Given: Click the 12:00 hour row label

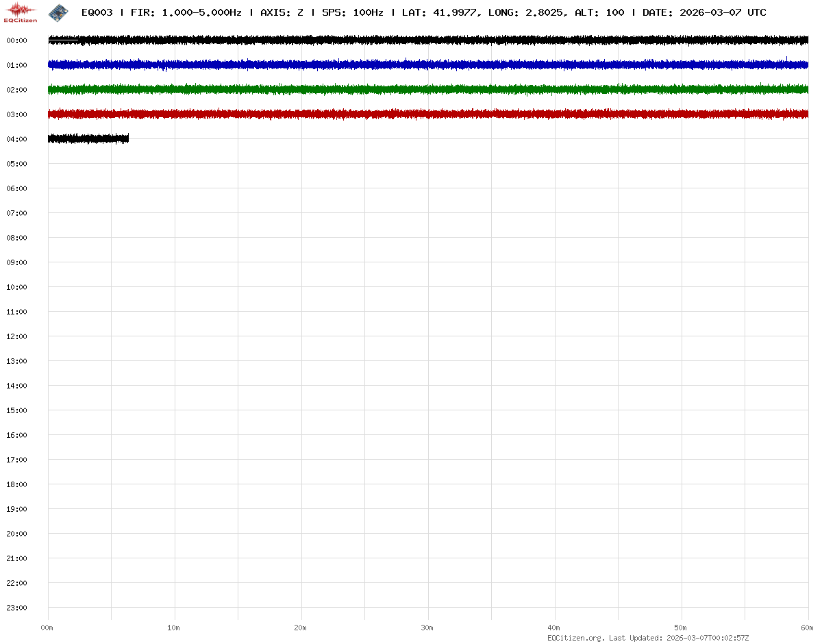Looking at the screenshot, I should (x=16, y=336).
